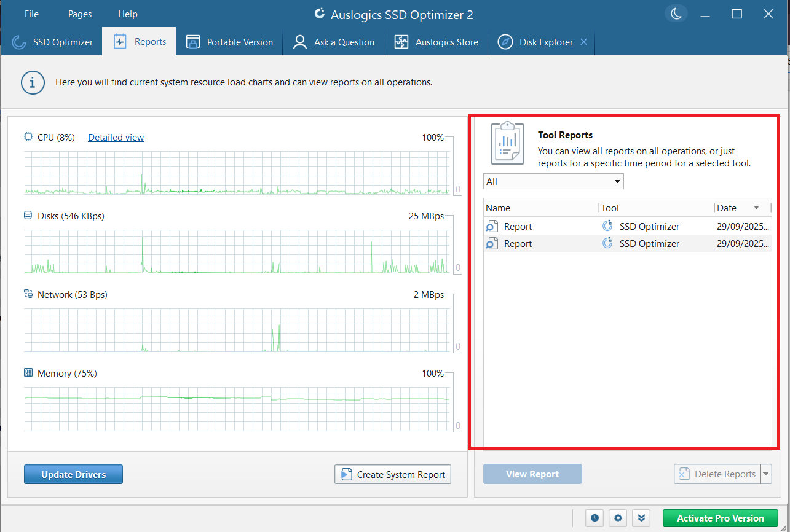Image resolution: width=790 pixels, height=532 pixels.
Task: Open program settings via the gear icon
Action: (617, 518)
